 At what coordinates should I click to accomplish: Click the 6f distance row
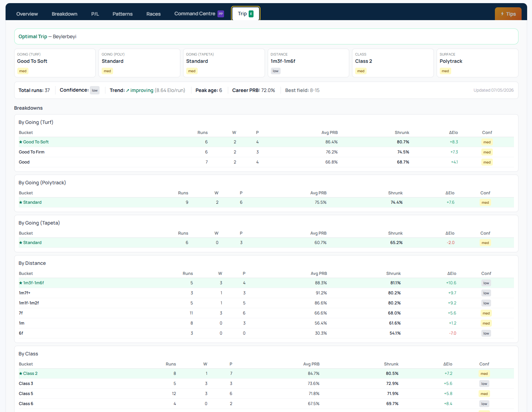(x=266, y=333)
